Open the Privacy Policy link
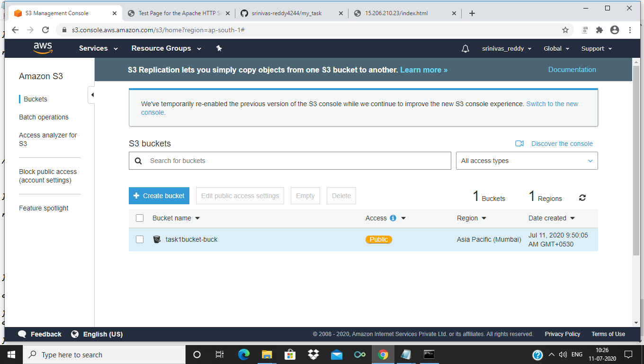 pyautogui.click(x=563, y=334)
